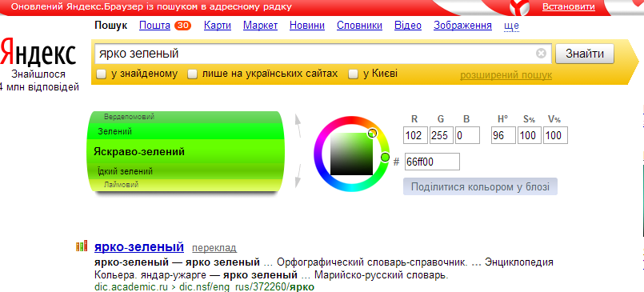
Task: Switch to Відео search
Action: pyautogui.click(x=408, y=26)
